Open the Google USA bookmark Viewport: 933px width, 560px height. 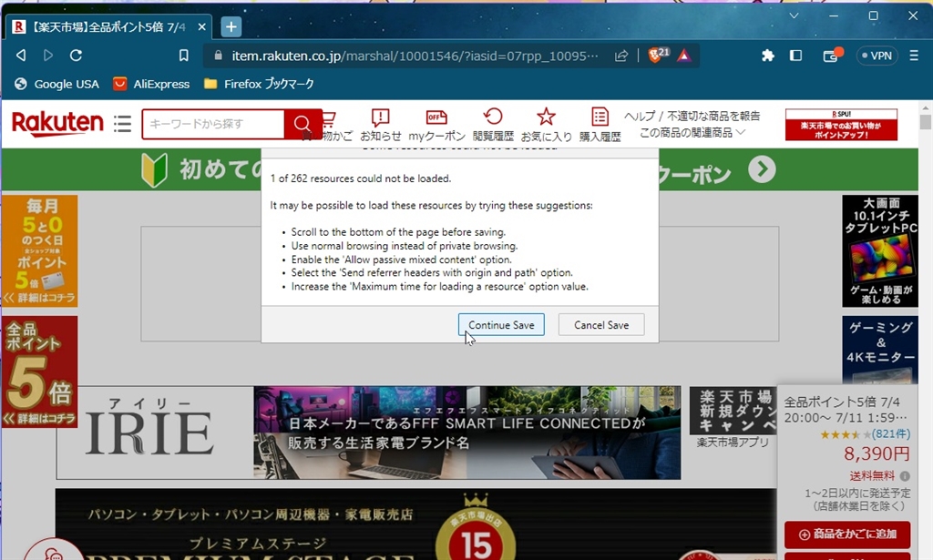pyautogui.click(x=56, y=84)
